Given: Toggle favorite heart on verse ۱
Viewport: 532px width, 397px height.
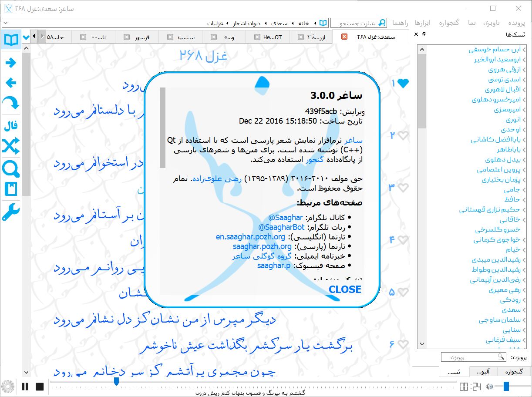Looking at the screenshot, I should coord(404,83).
